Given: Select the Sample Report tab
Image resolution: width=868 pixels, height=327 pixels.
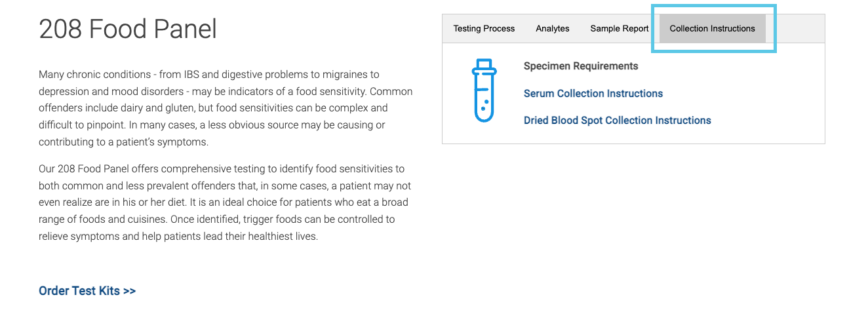Looking at the screenshot, I should coord(619,29).
